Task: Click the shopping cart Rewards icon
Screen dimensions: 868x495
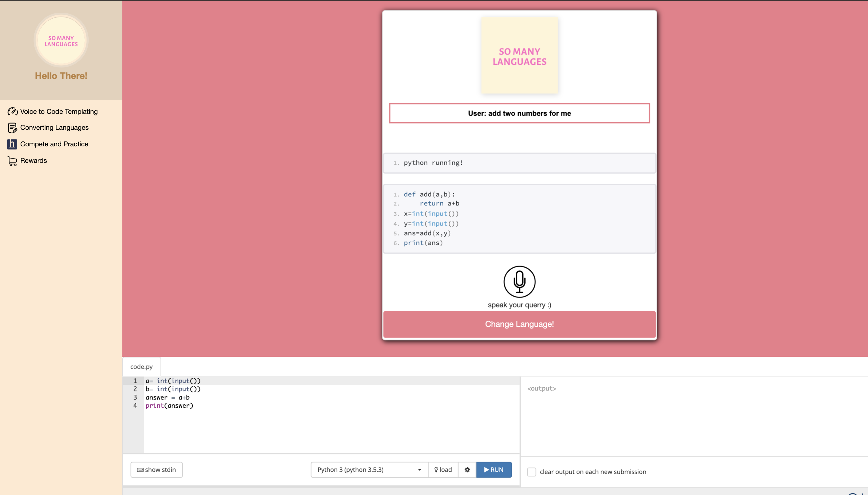Action: [12, 161]
